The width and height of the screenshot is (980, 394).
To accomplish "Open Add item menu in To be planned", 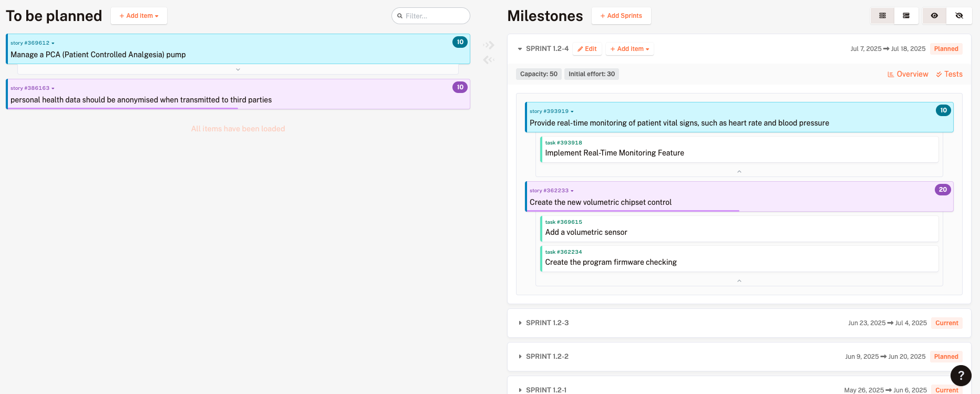I will pyautogui.click(x=139, y=16).
